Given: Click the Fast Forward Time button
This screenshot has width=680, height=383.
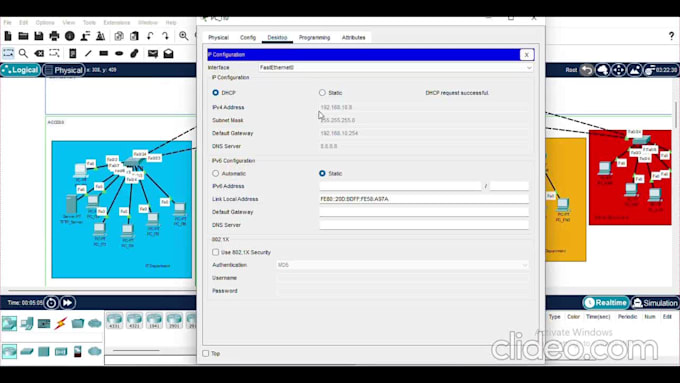Looking at the screenshot, I should [68, 303].
